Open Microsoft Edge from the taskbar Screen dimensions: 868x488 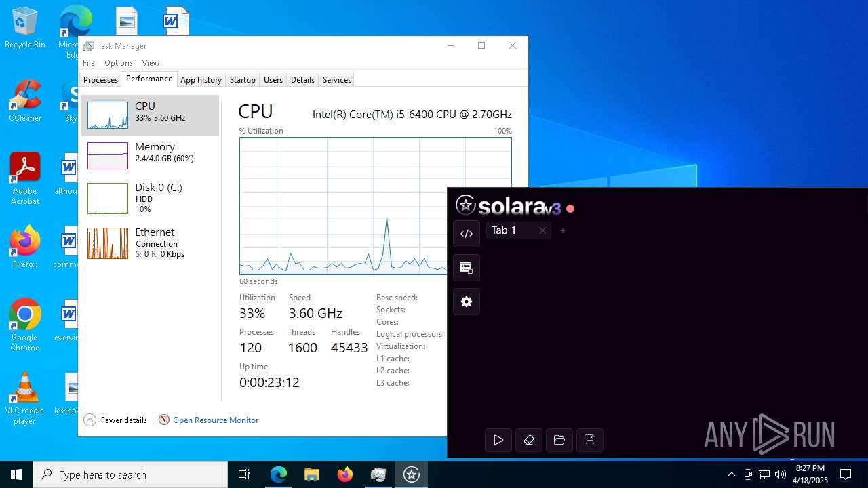pos(279,474)
